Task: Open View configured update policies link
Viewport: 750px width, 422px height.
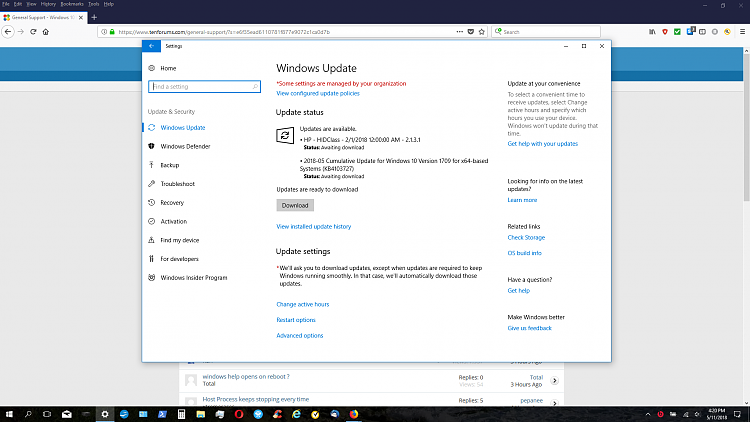Action: coord(318,93)
